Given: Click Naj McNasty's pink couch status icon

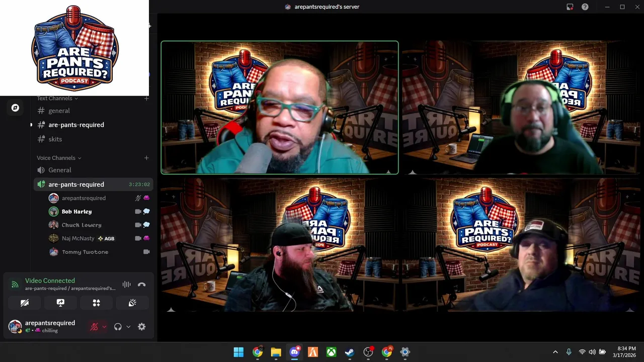Looking at the screenshot, I should (x=146, y=238).
